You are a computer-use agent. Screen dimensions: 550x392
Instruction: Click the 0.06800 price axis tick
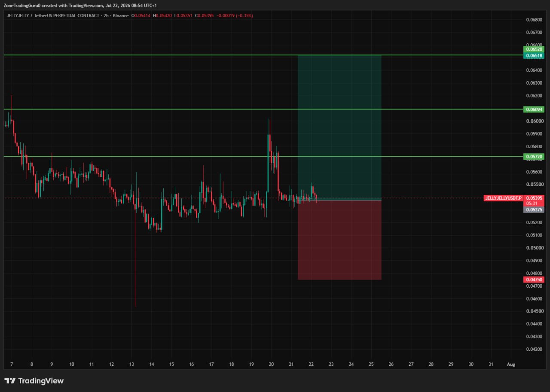533,20
